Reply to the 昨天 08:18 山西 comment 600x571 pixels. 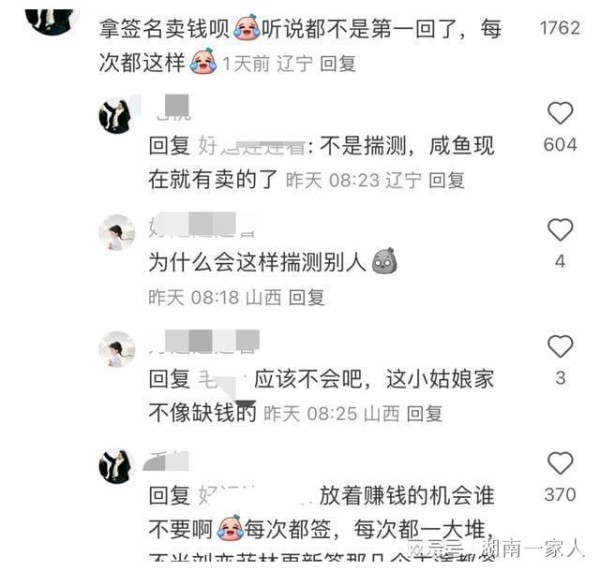tap(307, 297)
